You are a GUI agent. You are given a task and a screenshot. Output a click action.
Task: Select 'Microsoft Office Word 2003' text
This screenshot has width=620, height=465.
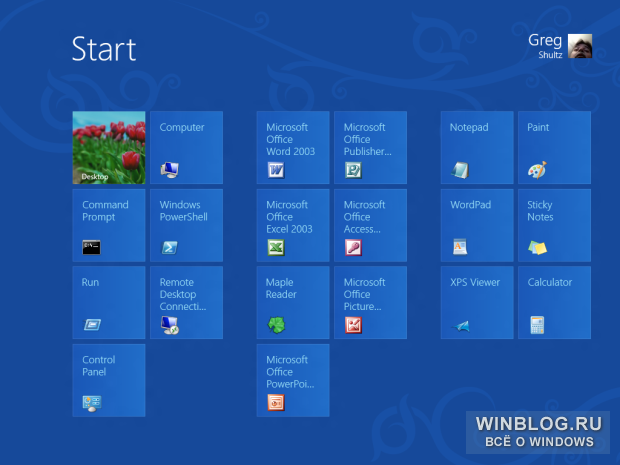[x=291, y=139]
